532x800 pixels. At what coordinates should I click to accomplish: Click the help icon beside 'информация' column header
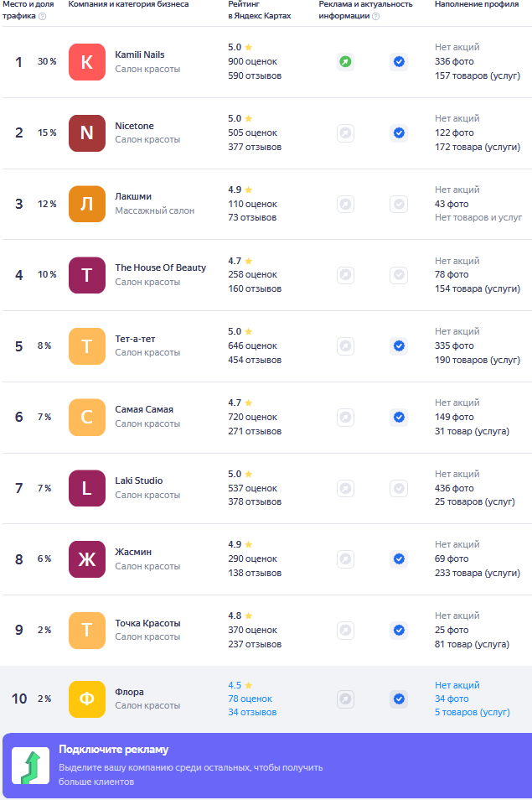(x=375, y=16)
